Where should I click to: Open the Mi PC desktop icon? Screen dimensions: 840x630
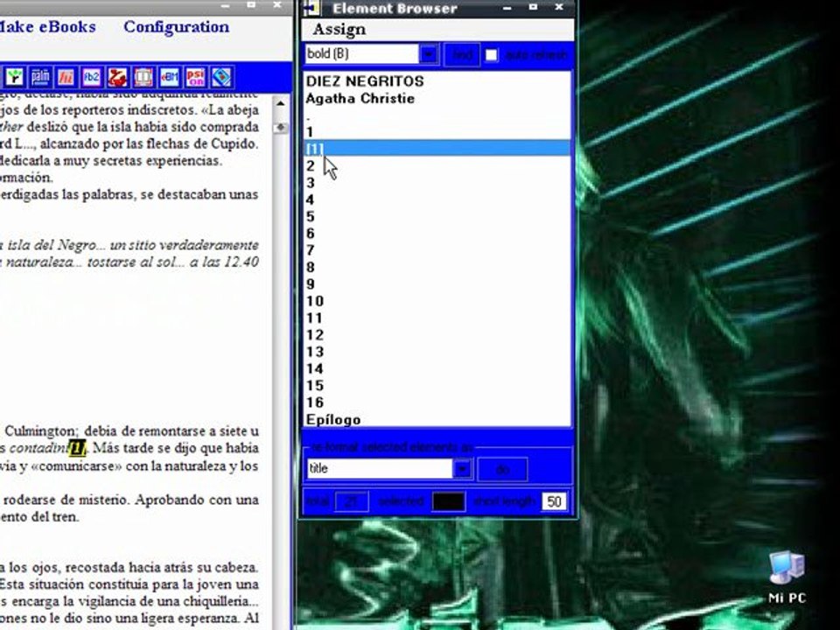tap(787, 577)
